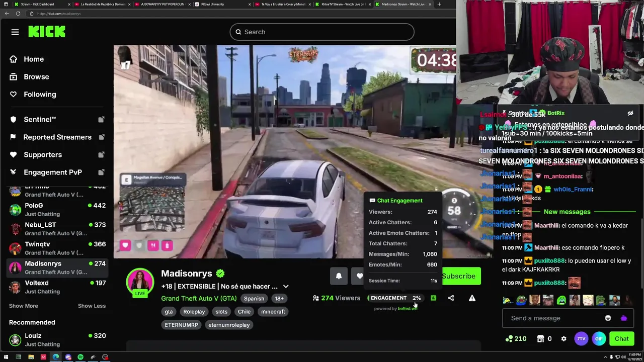Screen dimensions: 644x362
Task: Open Following in sidebar
Action: click(x=40, y=94)
